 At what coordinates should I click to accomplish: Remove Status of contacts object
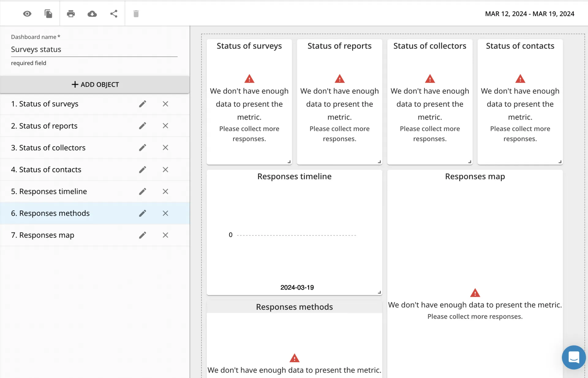pos(165,170)
